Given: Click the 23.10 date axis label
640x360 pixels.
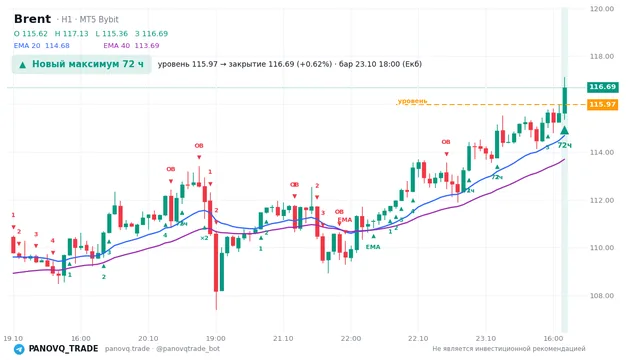Looking at the screenshot, I should tap(486, 338).
